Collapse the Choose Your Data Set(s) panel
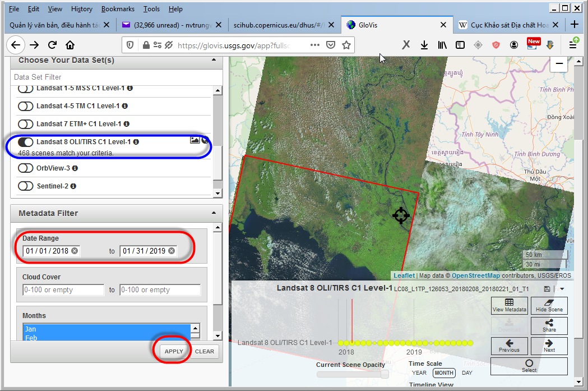588x391 pixels. tap(214, 60)
